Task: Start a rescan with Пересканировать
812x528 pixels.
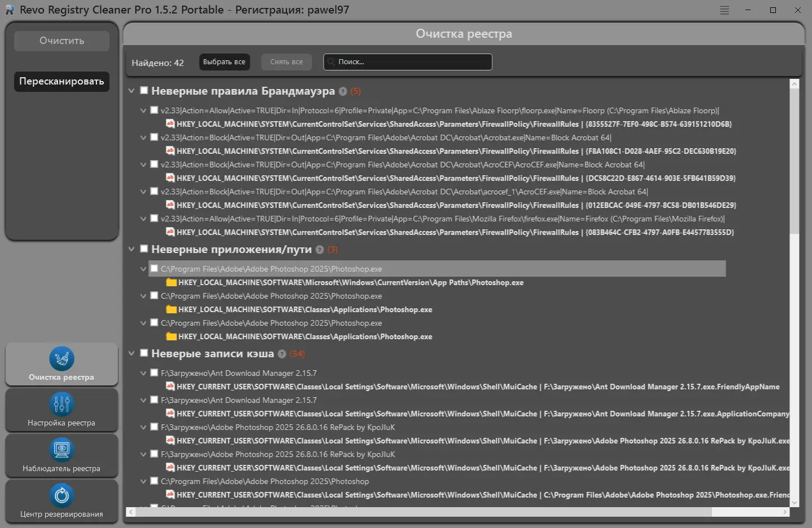Action: tap(62, 81)
